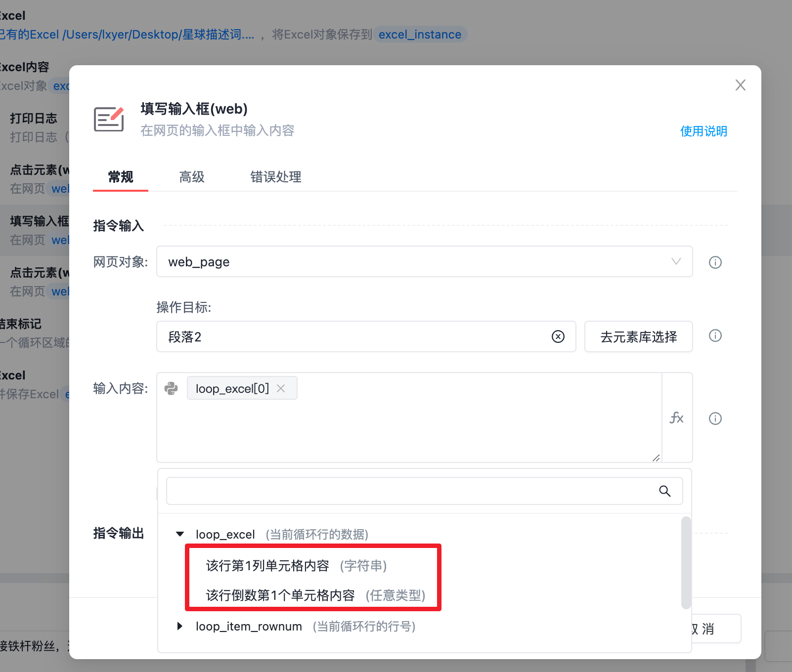
Task: Switch to the 高级 tab
Action: tap(192, 176)
